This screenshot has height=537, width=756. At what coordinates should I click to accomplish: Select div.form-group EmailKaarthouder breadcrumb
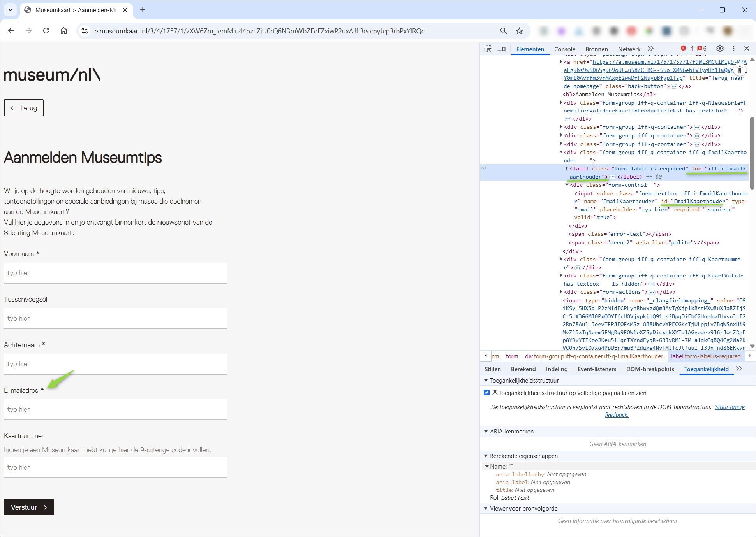coord(594,356)
